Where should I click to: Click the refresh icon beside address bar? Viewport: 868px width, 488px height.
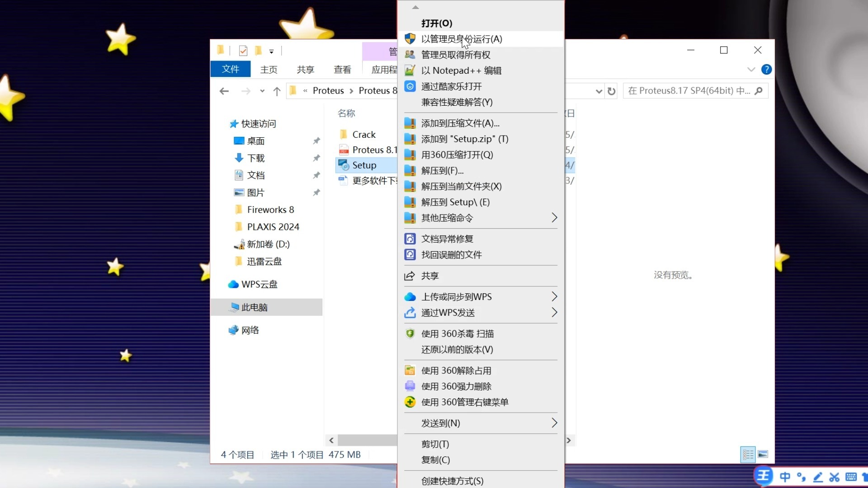coord(611,91)
